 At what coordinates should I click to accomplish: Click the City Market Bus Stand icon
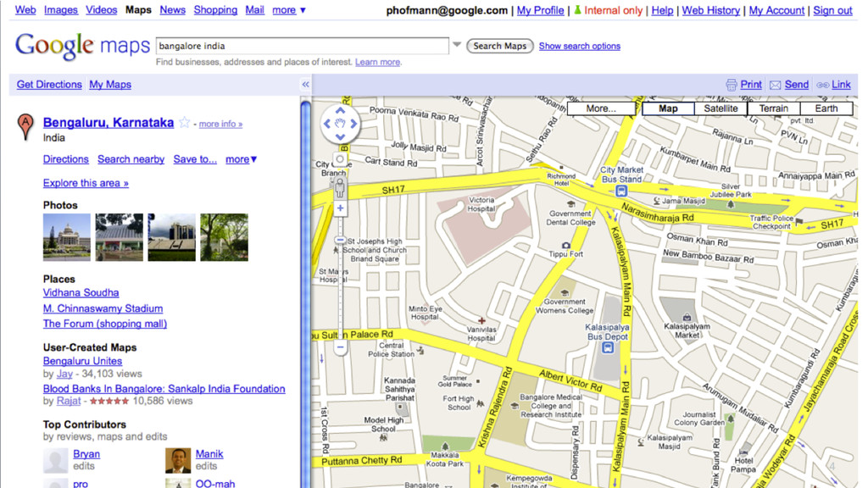[621, 191]
